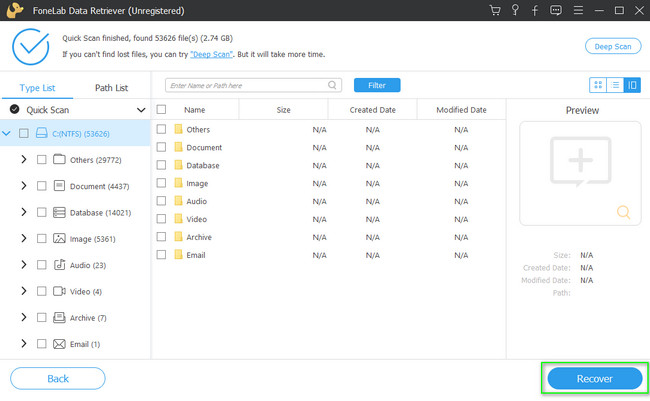
Task: Click the Audio music note icon in tree
Action: 59,265
